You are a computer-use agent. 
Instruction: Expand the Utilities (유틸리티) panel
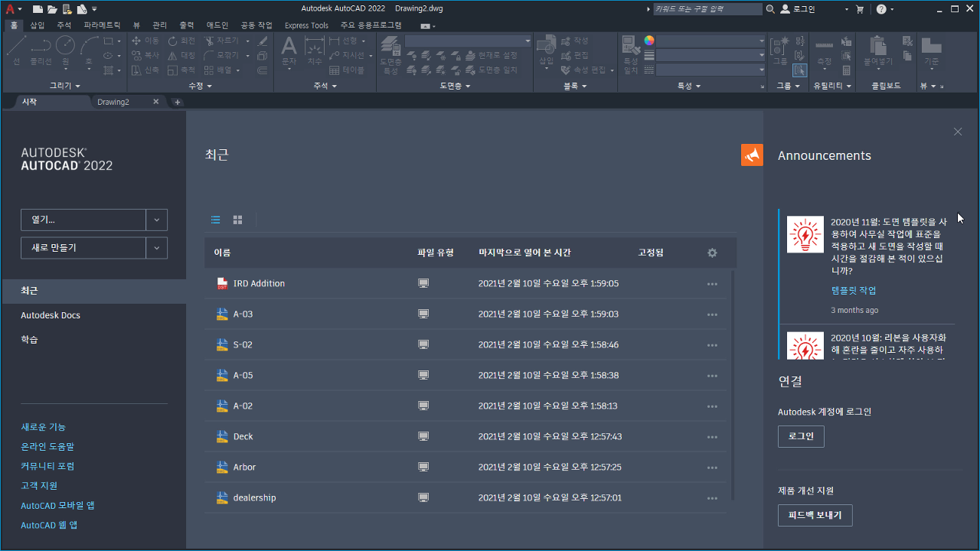click(x=832, y=86)
